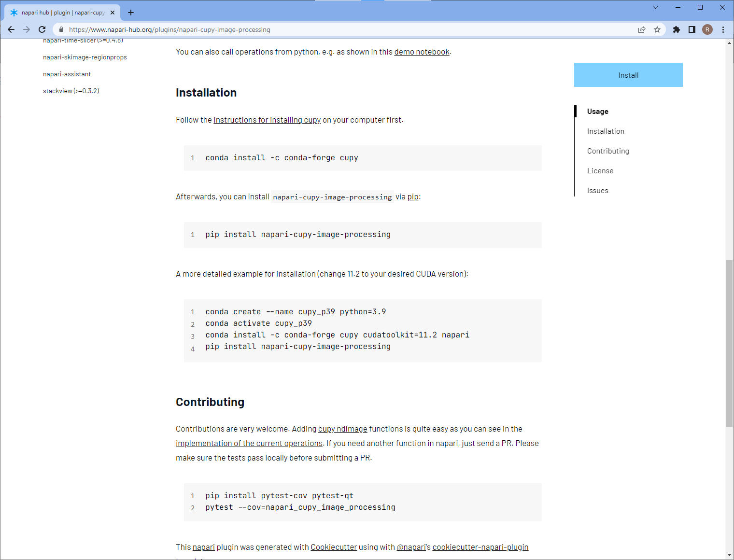Follow the pip link
This screenshot has width=734, height=560.
point(413,196)
